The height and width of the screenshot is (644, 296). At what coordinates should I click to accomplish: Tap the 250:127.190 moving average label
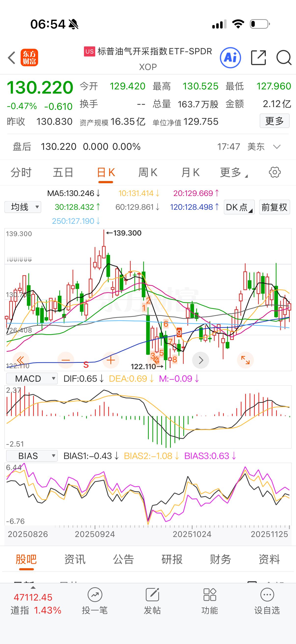pyautogui.click(x=76, y=221)
